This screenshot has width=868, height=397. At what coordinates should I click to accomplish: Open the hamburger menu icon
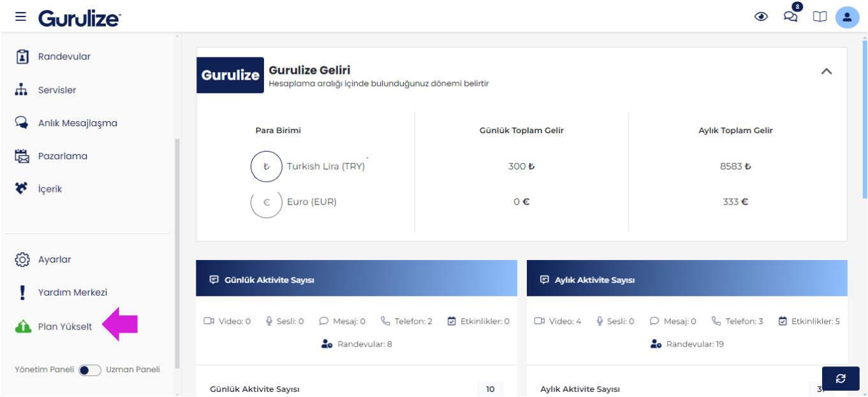click(x=21, y=17)
